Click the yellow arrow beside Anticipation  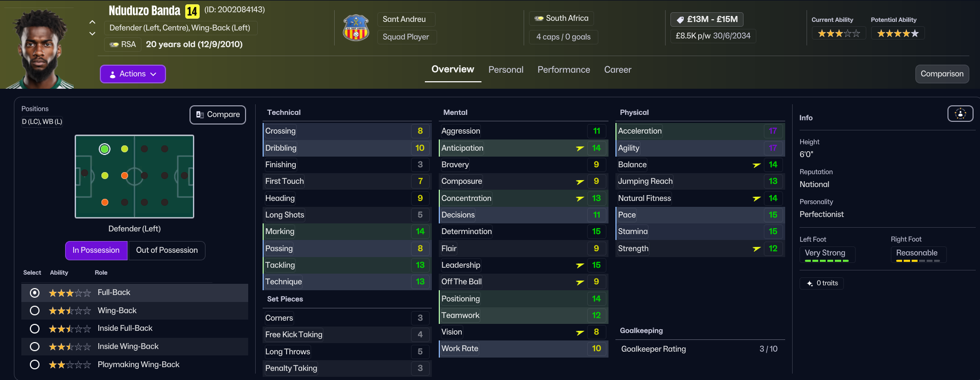click(x=580, y=148)
